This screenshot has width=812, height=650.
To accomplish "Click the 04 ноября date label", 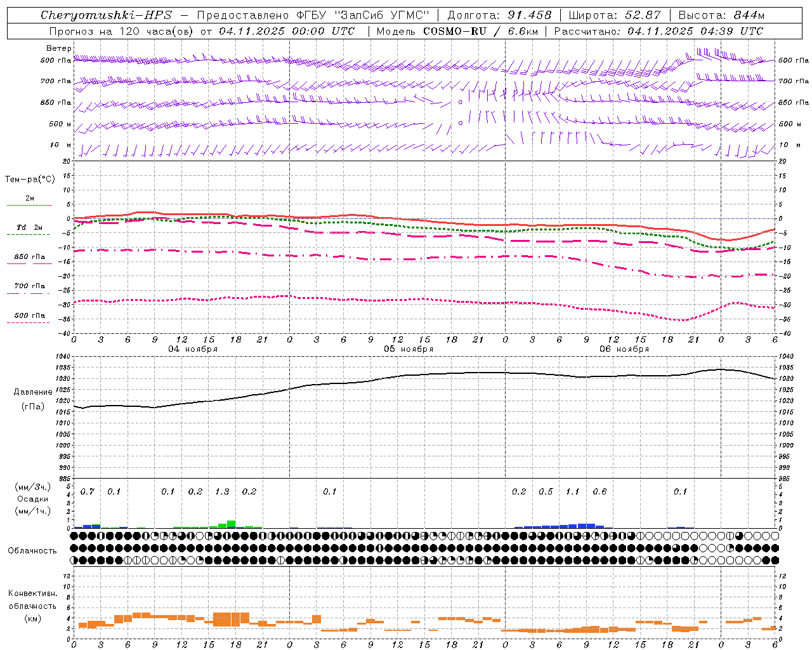I will pyautogui.click(x=193, y=349).
